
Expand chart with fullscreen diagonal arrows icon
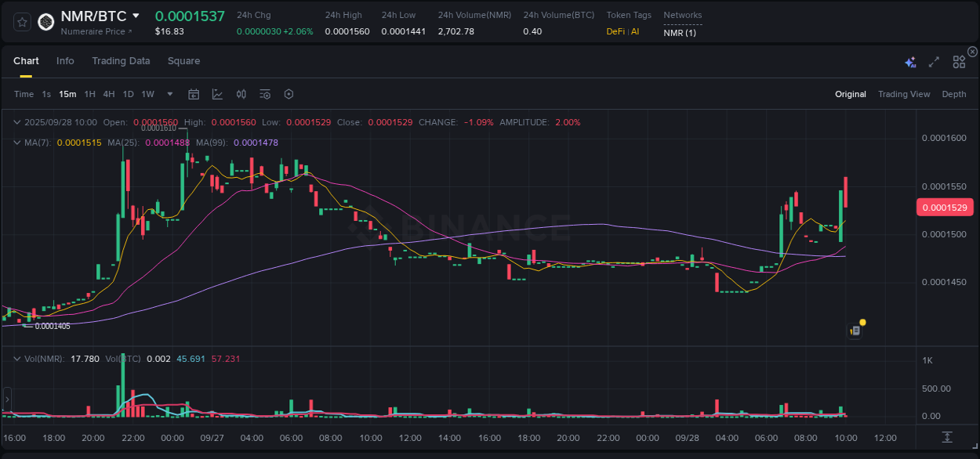(x=933, y=60)
